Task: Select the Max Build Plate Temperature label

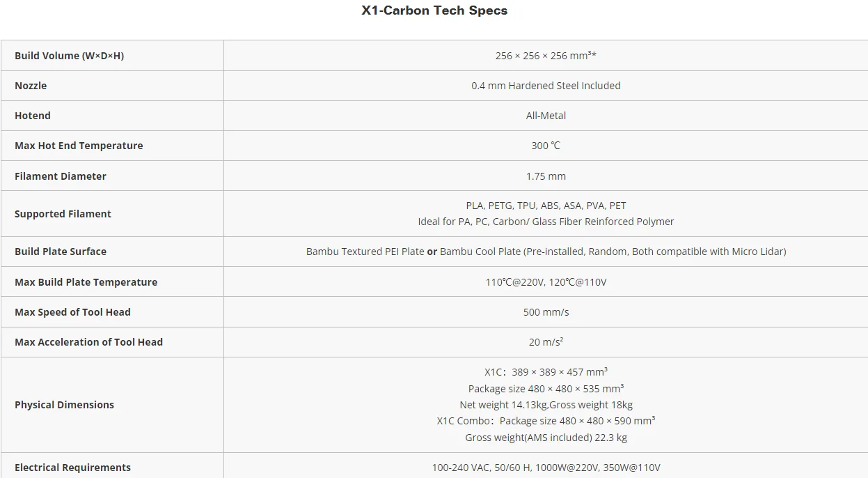Action: pyautogui.click(x=86, y=282)
